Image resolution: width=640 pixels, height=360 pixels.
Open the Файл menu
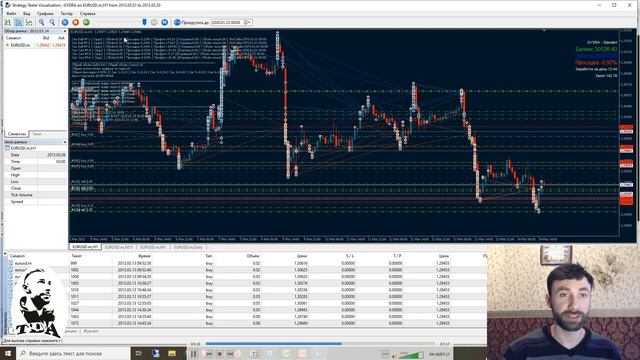11,13
